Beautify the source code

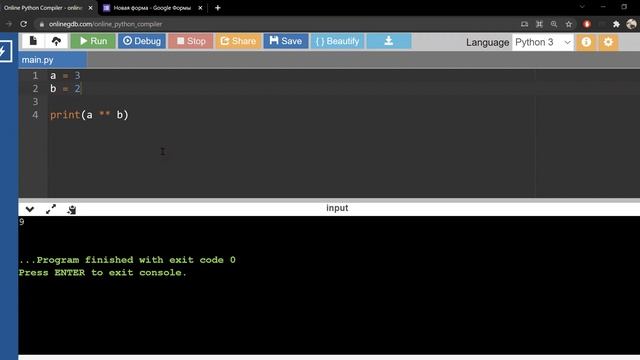(337, 41)
